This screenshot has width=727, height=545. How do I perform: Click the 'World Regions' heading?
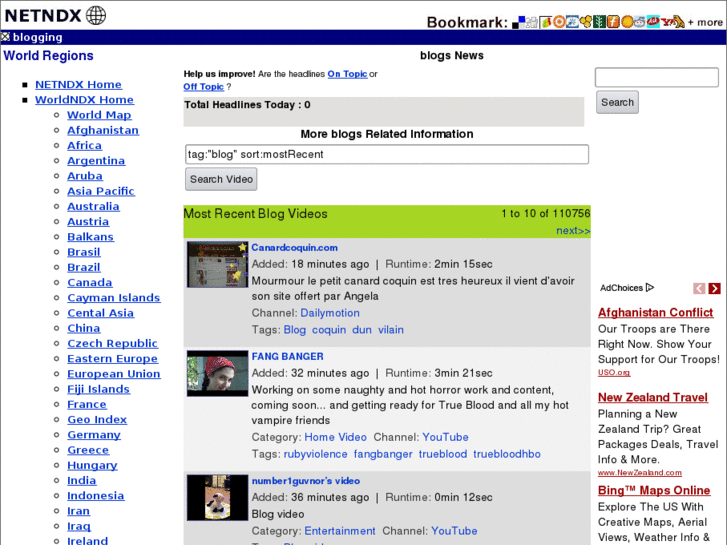(48, 56)
